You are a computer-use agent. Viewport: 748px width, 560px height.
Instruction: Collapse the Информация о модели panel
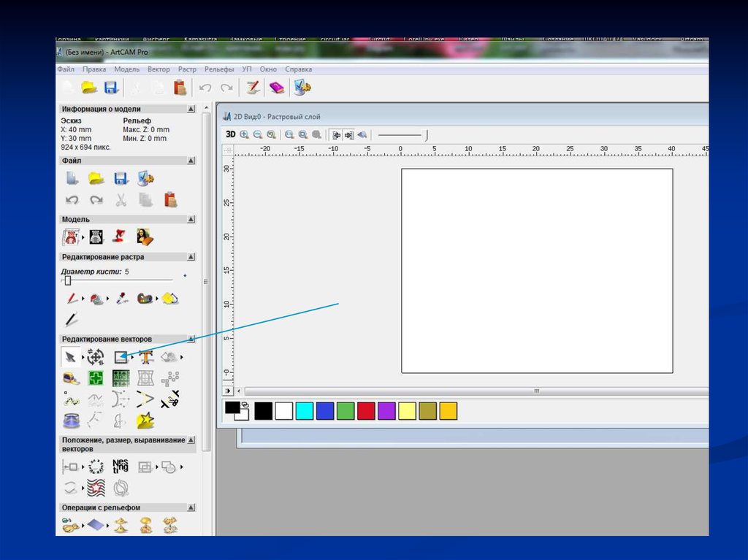[191, 109]
